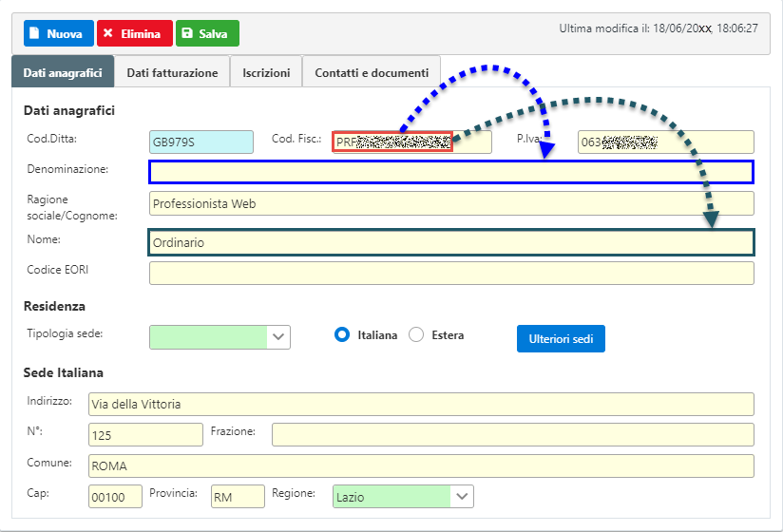Switch to the Dati fatturazione tab

coord(172,72)
